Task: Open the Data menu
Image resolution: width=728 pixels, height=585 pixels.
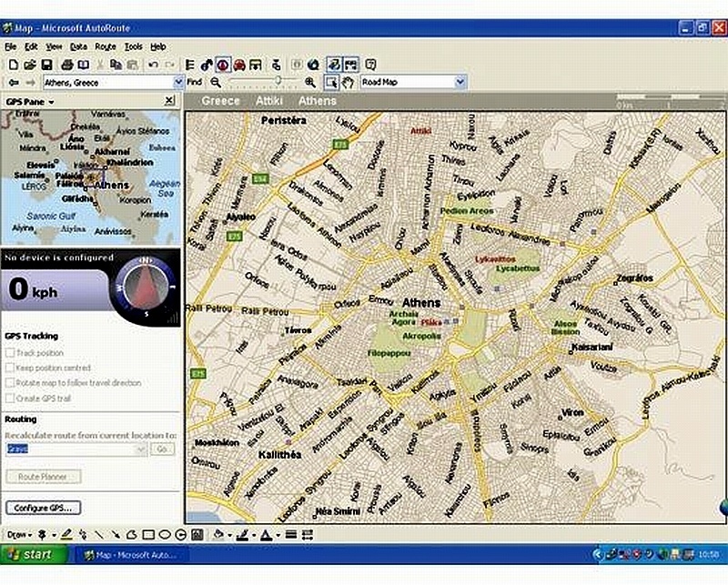Action: (x=78, y=47)
